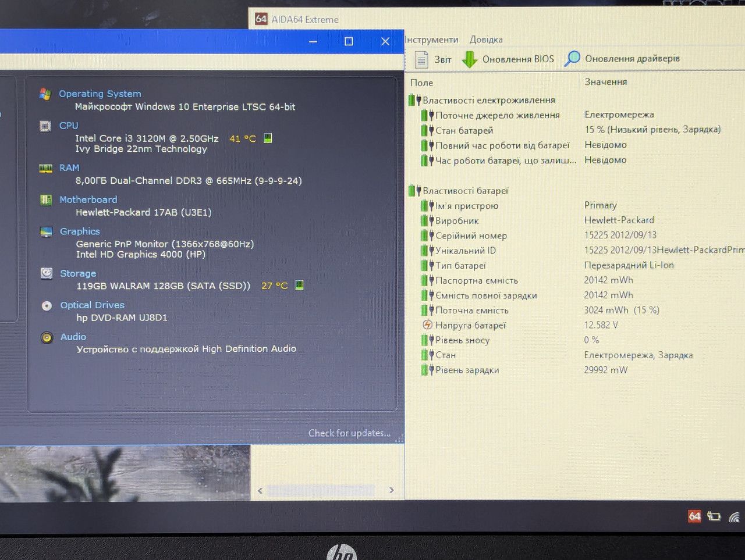Open the Graphics section link
Viewport: 745px width, 560px height.
pyautogui.click(x=80, y=231)
